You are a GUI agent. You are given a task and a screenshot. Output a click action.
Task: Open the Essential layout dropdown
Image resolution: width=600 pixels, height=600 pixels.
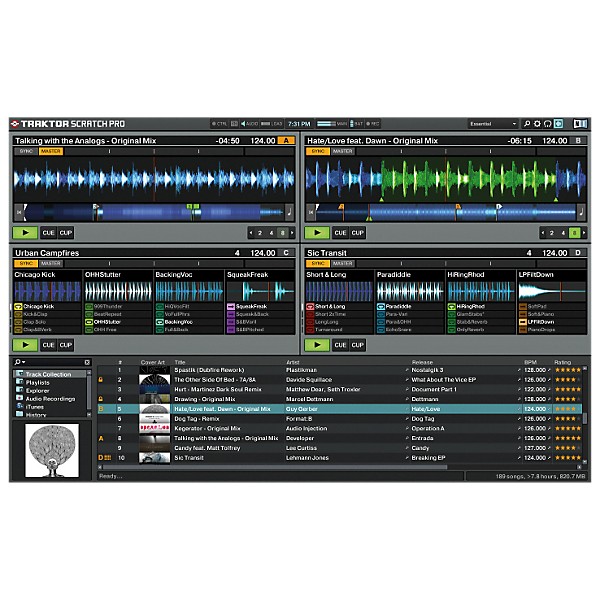click(x=493, y=124)
